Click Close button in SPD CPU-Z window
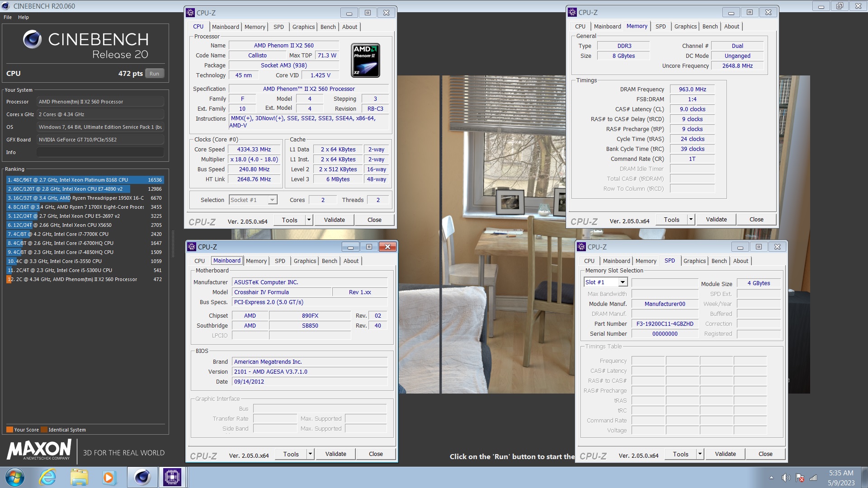The width and height of the screenshot is (868, 488). 765,454
